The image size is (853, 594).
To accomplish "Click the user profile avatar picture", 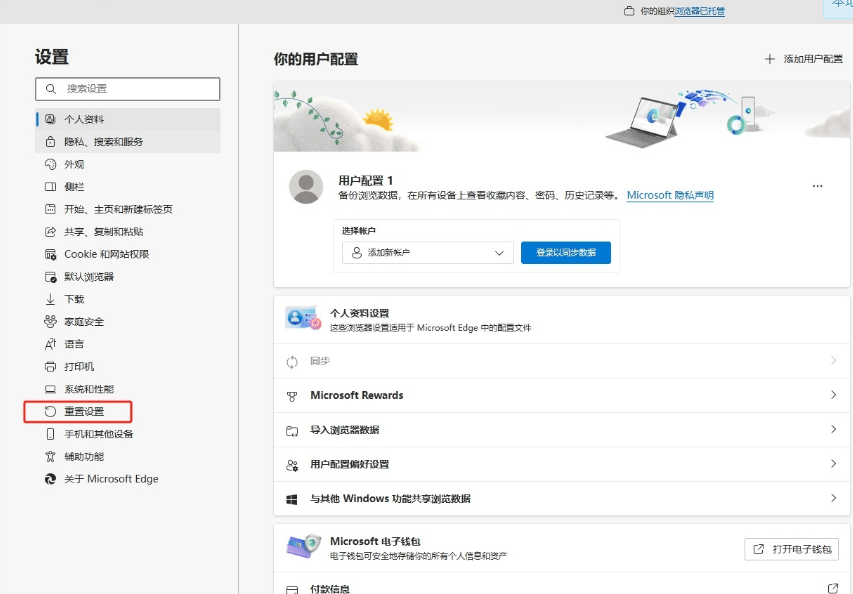I will [x=305, y=187].
